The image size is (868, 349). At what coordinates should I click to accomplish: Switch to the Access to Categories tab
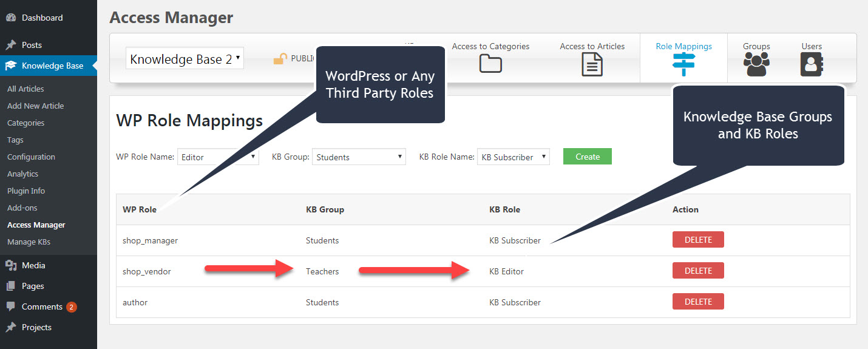point(490,58)
